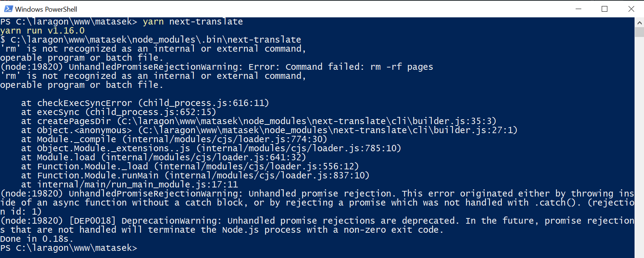Maximize the Windows PowerShell window

point(604,9)
